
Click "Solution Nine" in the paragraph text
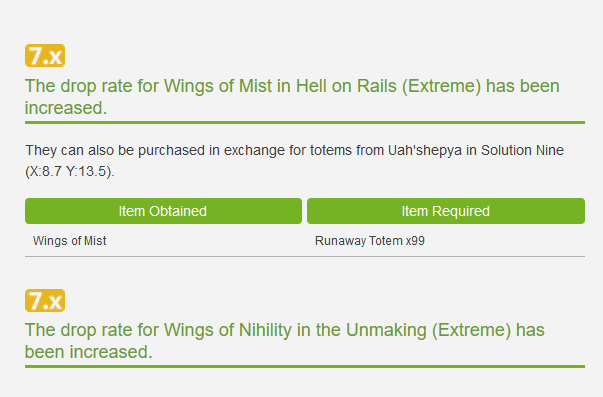tap(522, 150)
